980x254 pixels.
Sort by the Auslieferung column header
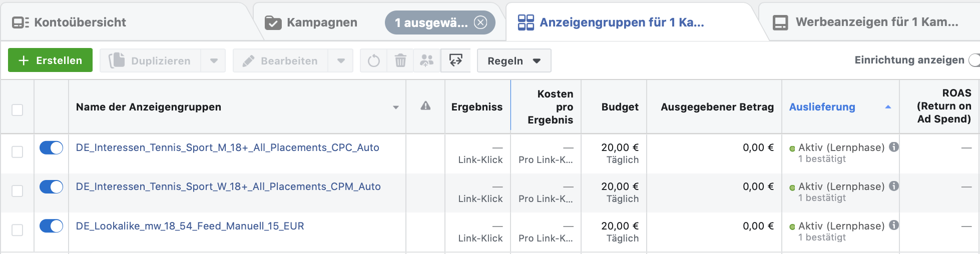point(822,107)
